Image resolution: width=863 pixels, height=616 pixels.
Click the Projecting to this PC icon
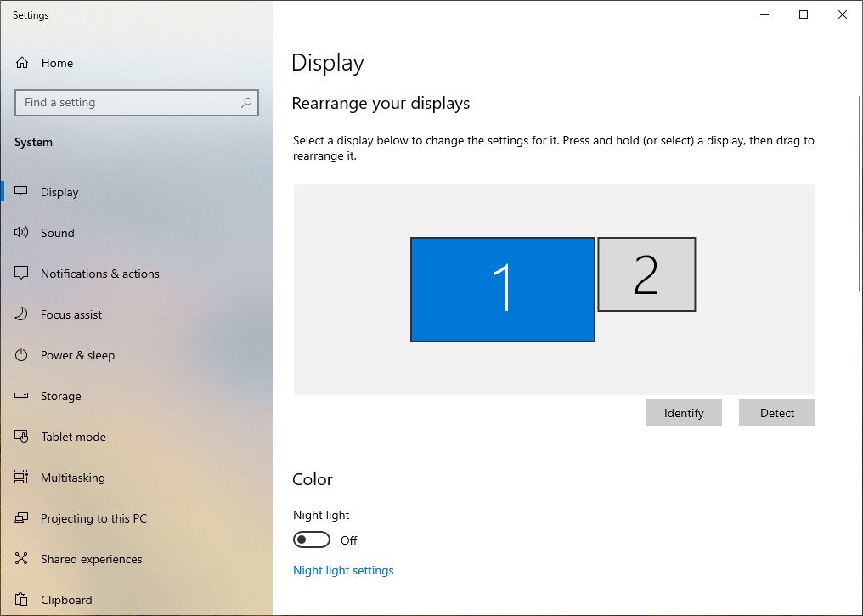tap(21, 517)
